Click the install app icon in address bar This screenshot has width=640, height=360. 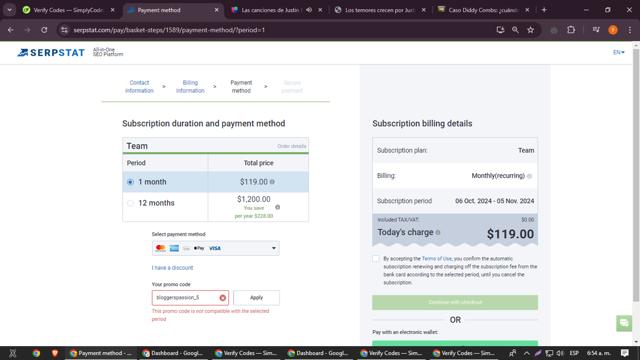point(500,30)
